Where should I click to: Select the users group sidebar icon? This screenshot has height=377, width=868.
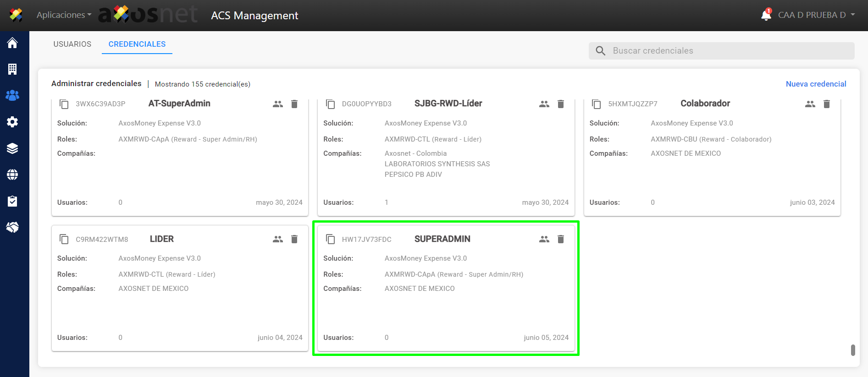pos(12,95)
